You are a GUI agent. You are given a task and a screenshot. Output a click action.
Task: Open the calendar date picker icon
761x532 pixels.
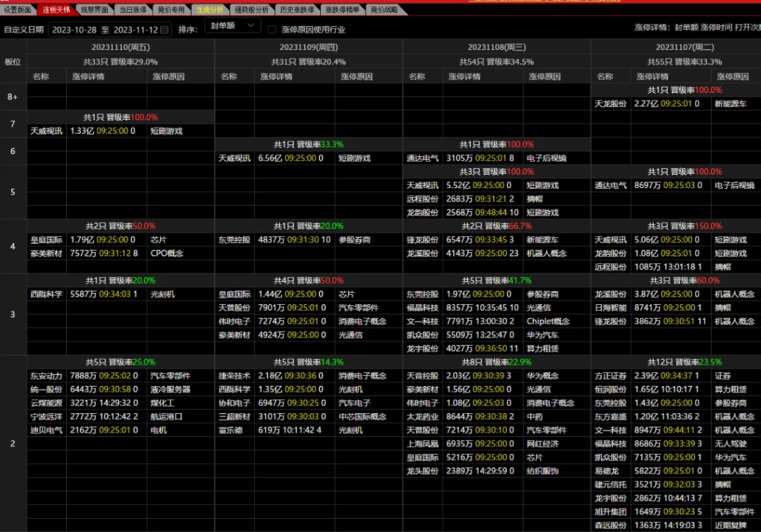click(164, 30)
